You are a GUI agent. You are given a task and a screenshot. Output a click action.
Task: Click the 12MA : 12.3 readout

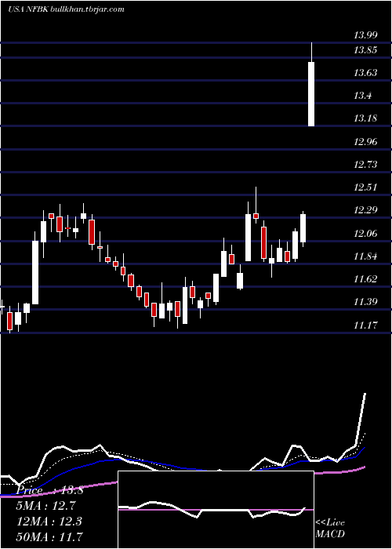(x=49, y=522)
